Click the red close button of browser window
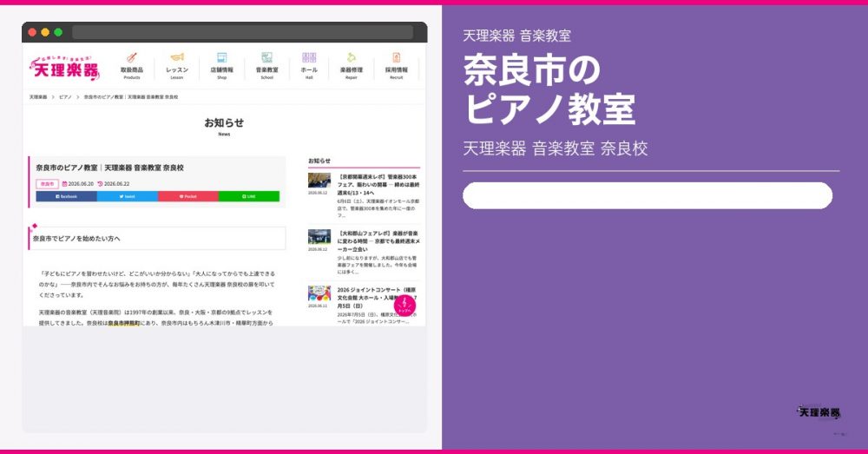Viewport: 868px width, 454px height. 32,32
